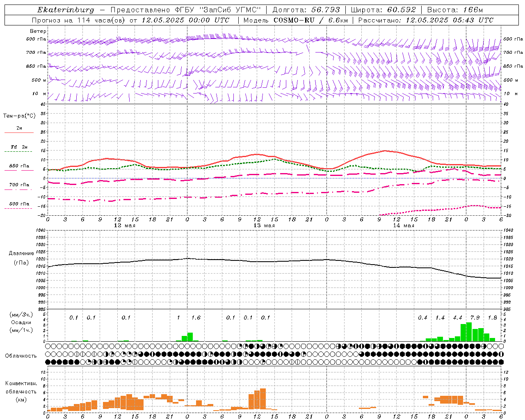525x420 pixels.
Task: Click the '13 мая' date label
Action: pyautogui.click(x=264, y=226)
